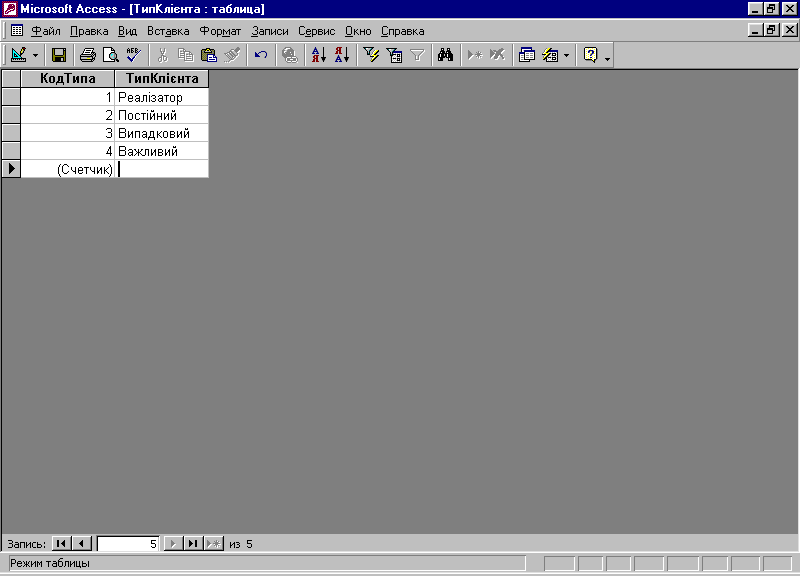
Task: Click the cell containing Випадковий
Action: pos(162,133)
